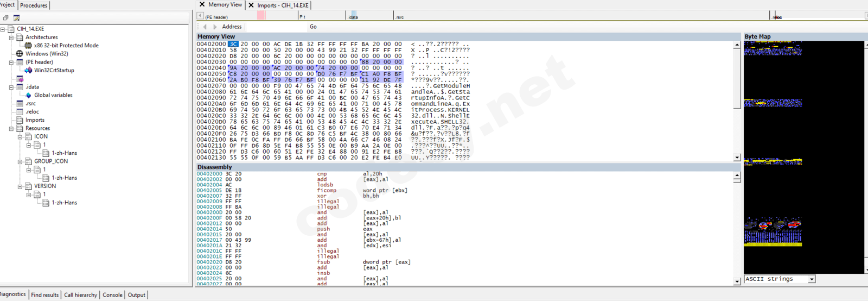Click the highlighted 3C byte at 00402000
This screenshot has height=301, width=868.
233,44
